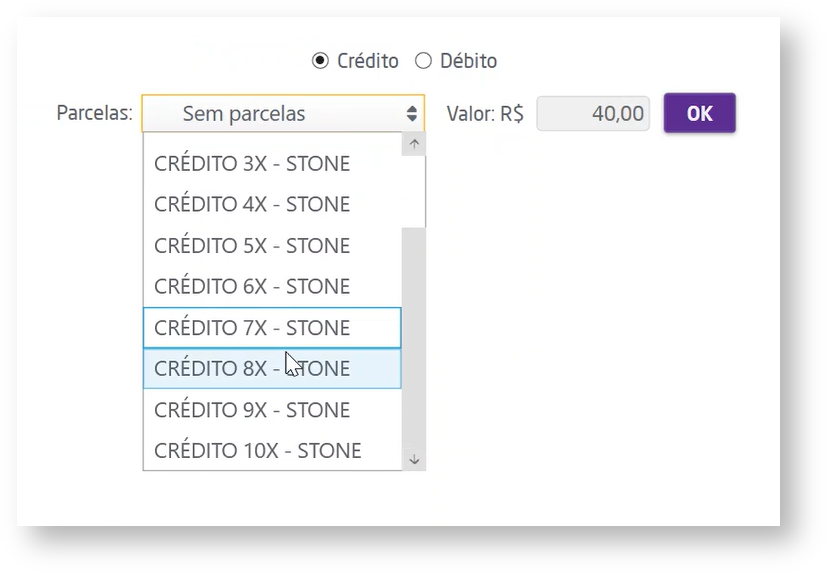Choose the highlighted CRÉDITO 8X - STONE

pos(252,369)
